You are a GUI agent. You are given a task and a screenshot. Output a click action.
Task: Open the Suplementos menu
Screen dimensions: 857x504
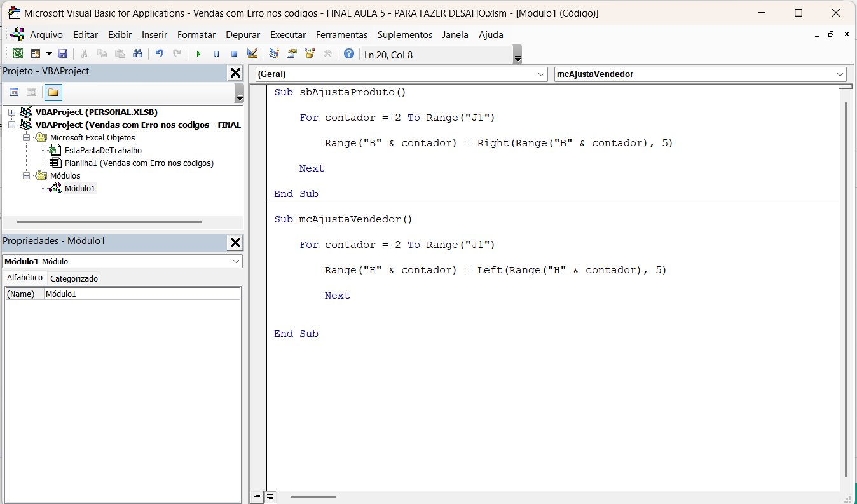pos(405,35)
